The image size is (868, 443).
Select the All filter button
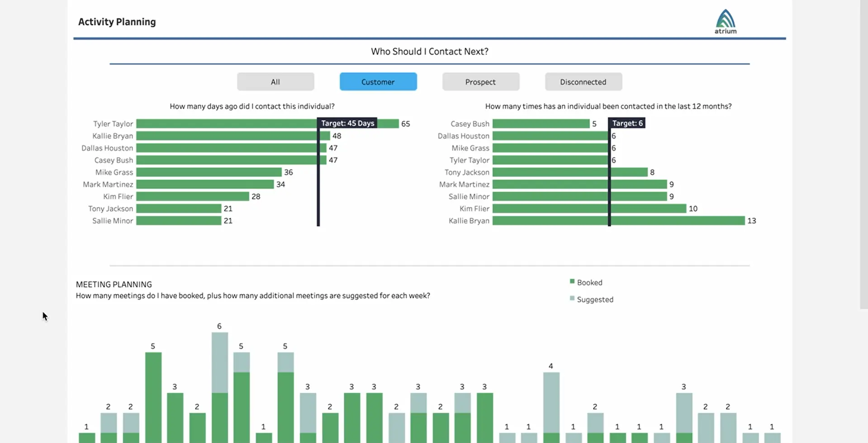point(275,81)
